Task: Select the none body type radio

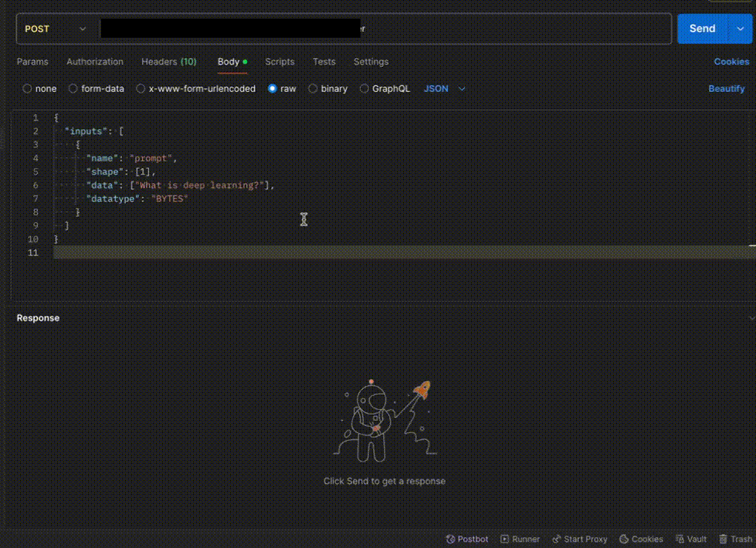Action: (28, 89)
